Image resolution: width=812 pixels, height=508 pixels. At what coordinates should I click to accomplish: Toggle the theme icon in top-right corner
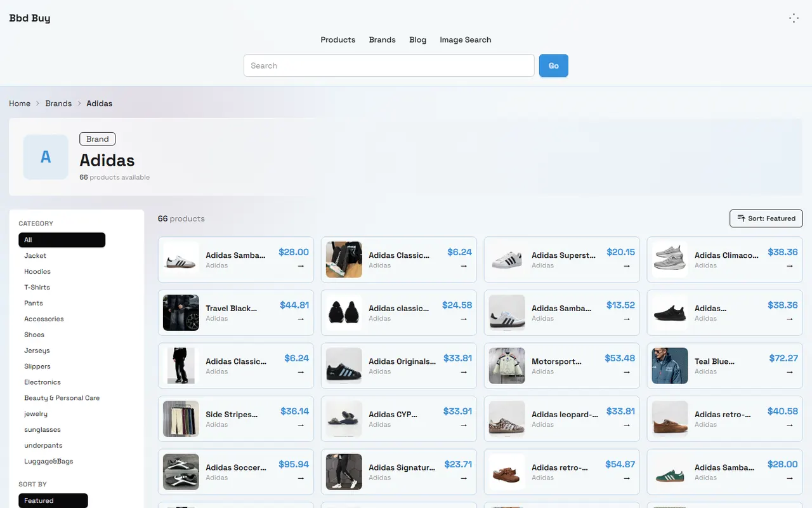794,18
